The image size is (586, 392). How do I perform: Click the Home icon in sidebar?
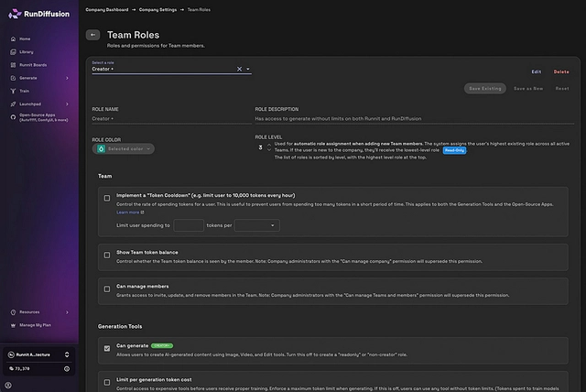pos(13,38)
